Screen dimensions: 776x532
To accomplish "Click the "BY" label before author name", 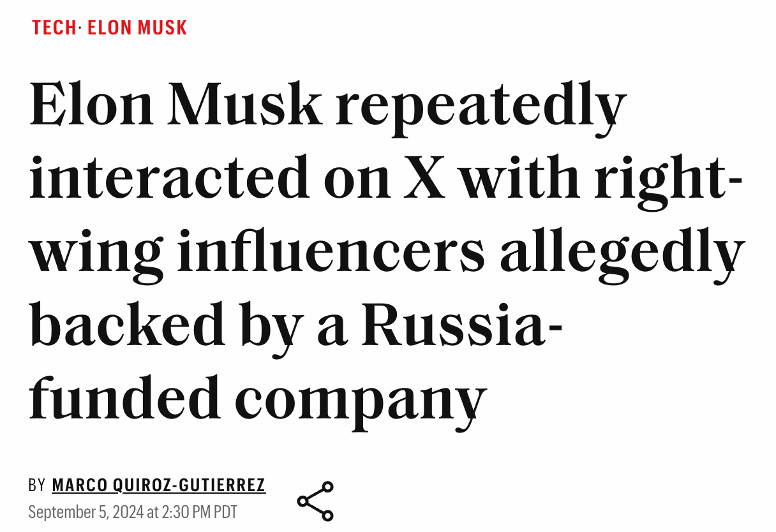I will (37, 485).
